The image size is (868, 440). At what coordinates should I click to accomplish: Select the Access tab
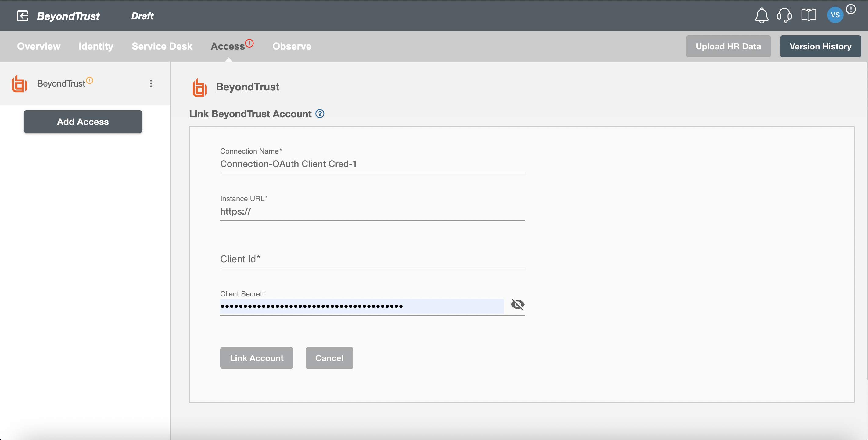pos(228,46)
